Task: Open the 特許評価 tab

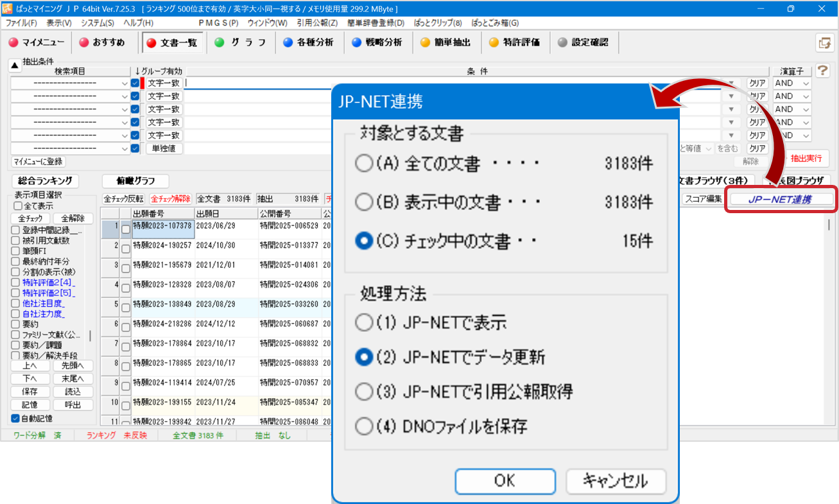Action: 514,43
